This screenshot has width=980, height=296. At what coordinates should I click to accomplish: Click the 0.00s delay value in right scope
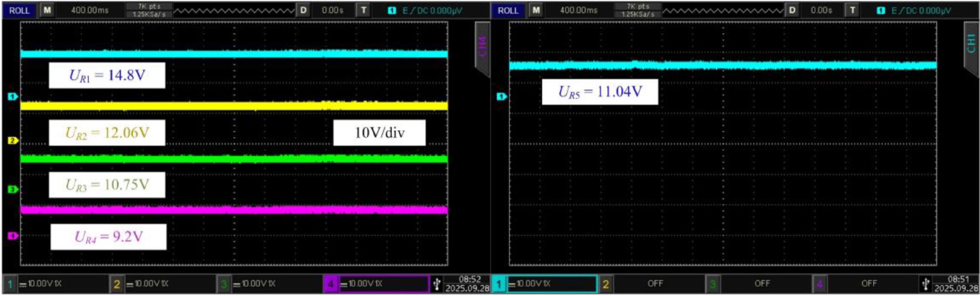pyautogui.click(x=821, y=10)
